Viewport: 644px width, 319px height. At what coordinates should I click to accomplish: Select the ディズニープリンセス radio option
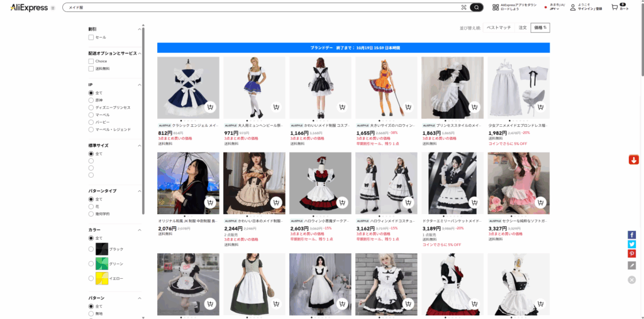tap(91, 107)
